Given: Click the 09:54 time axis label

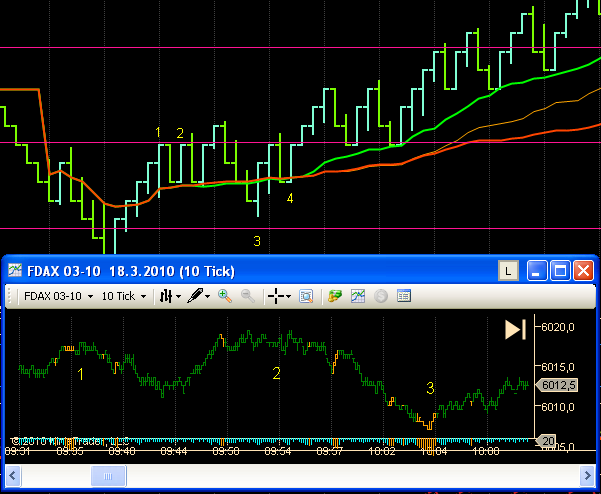Looking at the screenshot, I should (278, 451).
